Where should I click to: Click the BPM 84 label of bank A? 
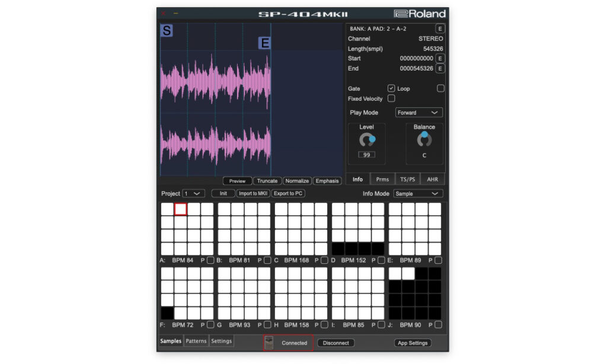pyautogui.click(x=183, y=260)
